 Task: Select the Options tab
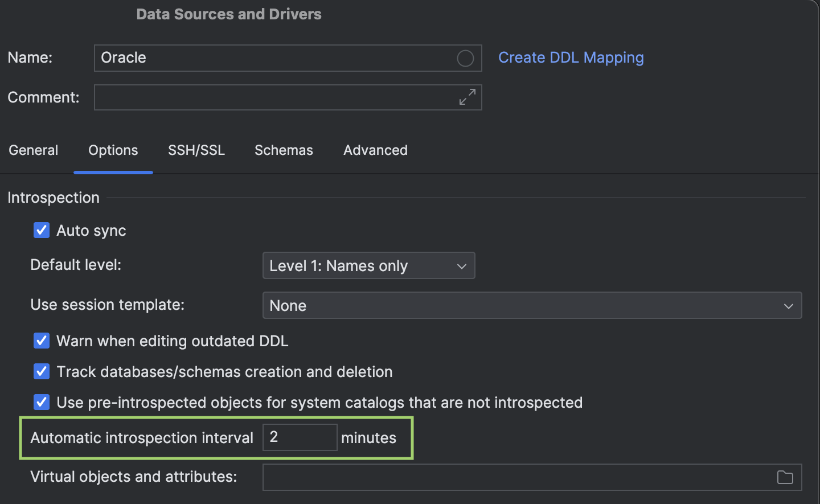coord(113,150)
